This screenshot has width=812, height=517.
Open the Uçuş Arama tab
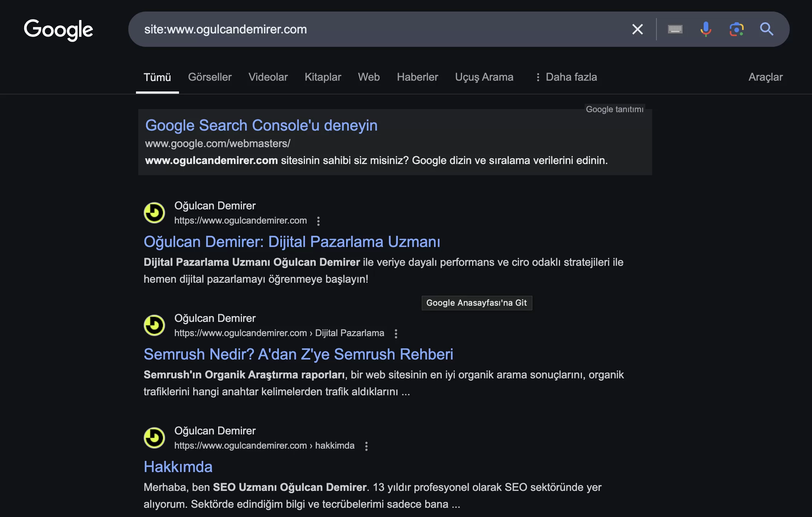pyautogui.click(x=484, y=77)
